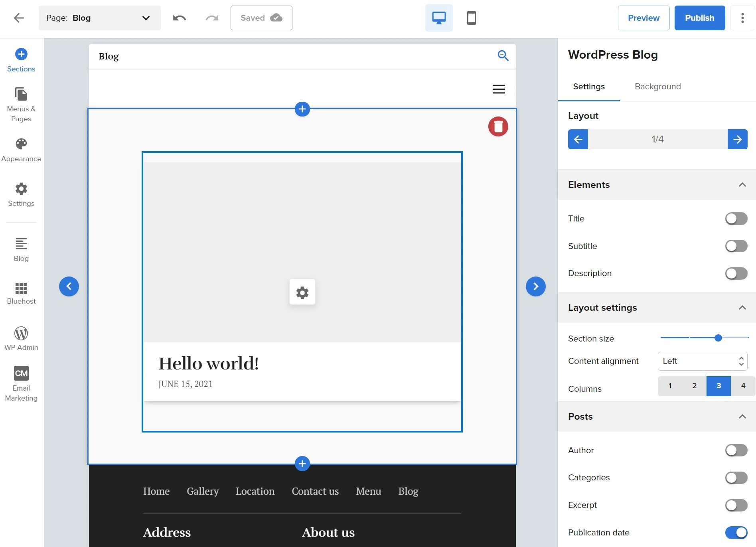Switch to the Background tab

coord(657,87)
